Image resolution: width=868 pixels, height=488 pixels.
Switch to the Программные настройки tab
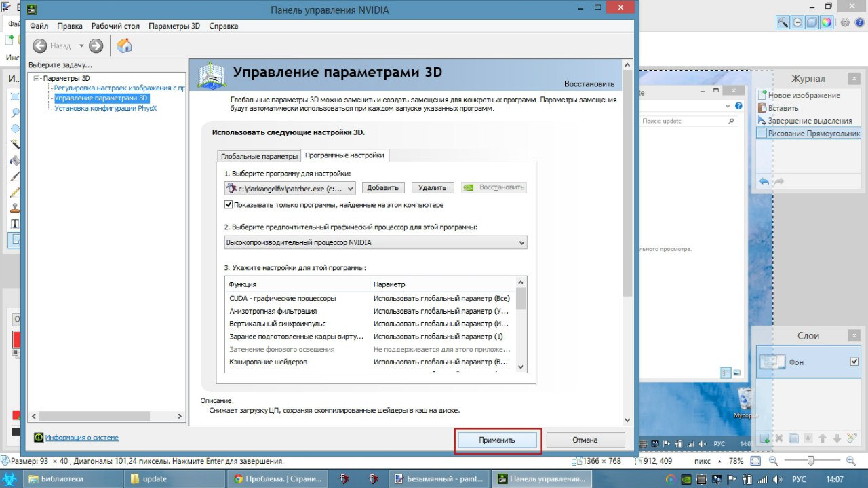(x=344, y=155)
